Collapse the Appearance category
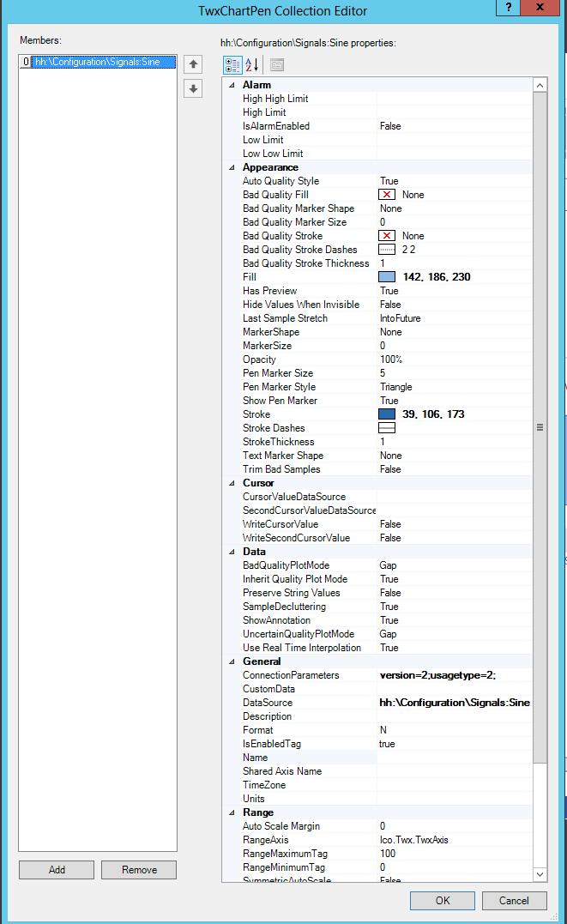 (232, 167)
